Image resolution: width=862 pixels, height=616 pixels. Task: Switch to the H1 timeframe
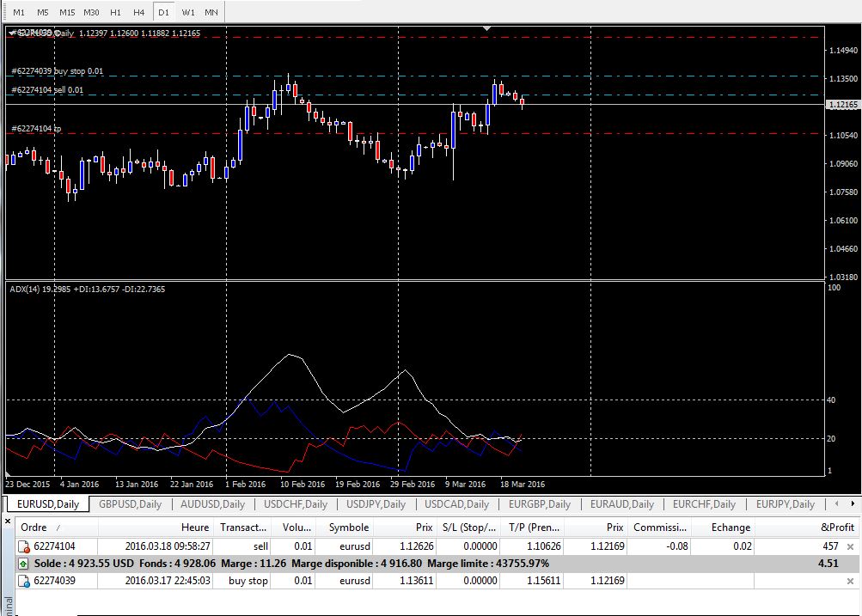[115, 12]
